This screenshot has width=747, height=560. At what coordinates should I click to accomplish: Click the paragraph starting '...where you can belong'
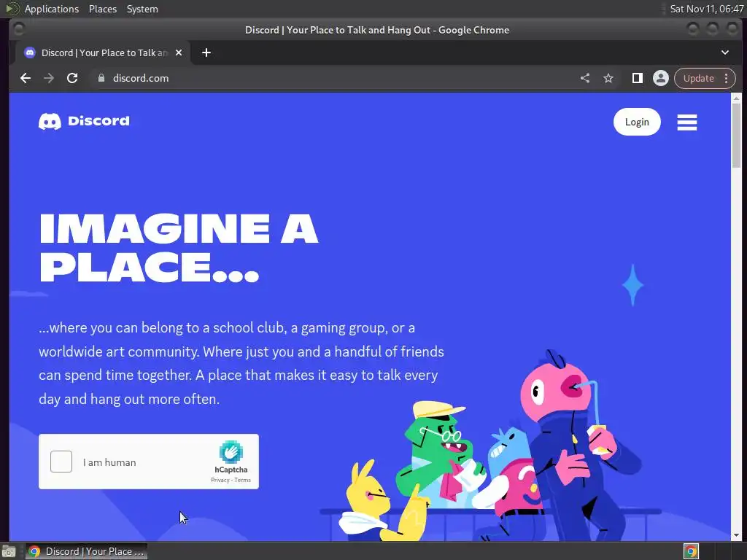pos(241,363)
